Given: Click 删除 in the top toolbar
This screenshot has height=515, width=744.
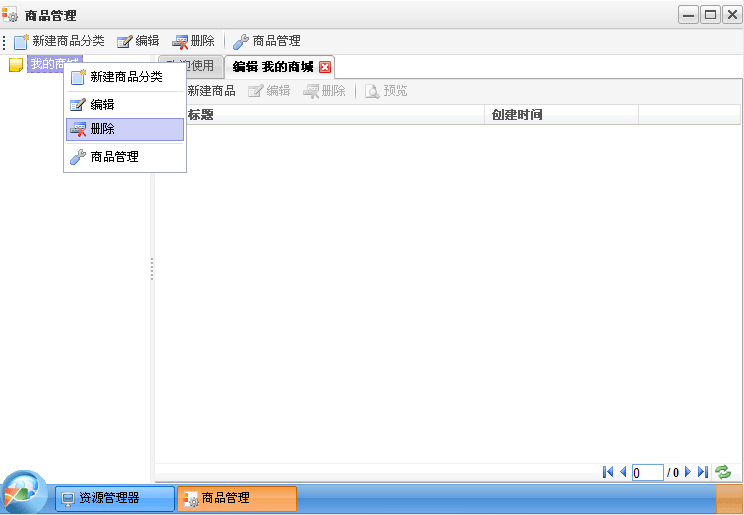Looking at the screenshot, I should (193, 41).
